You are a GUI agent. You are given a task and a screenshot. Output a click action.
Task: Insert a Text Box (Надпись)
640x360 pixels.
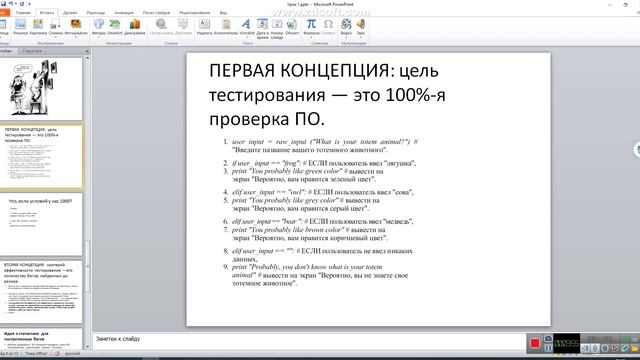pos(204,27)
